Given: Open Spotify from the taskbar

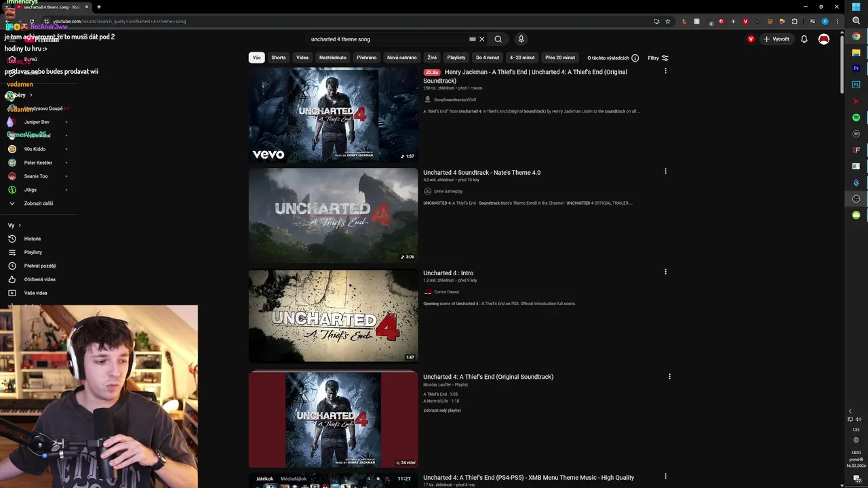Looking at the screenshot, I should click(856, 117).
